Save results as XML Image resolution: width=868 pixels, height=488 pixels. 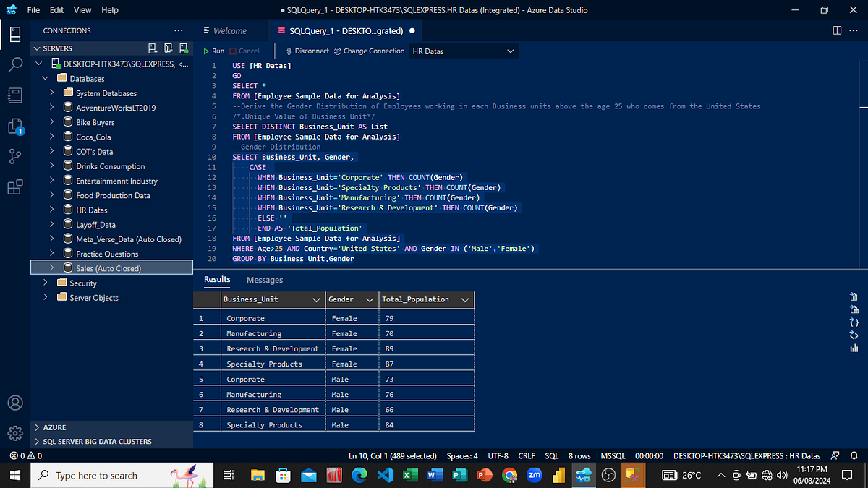tap(853, 335)
